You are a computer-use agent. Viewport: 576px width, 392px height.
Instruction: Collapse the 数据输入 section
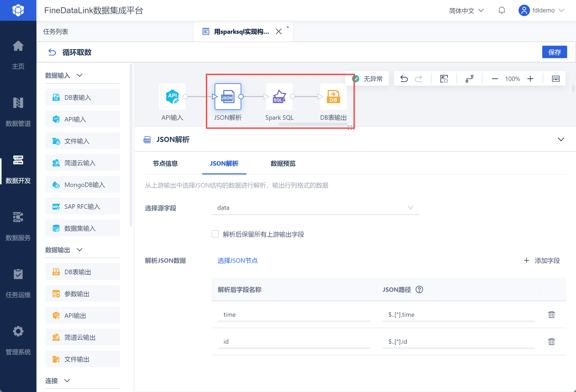coord(80,75)
